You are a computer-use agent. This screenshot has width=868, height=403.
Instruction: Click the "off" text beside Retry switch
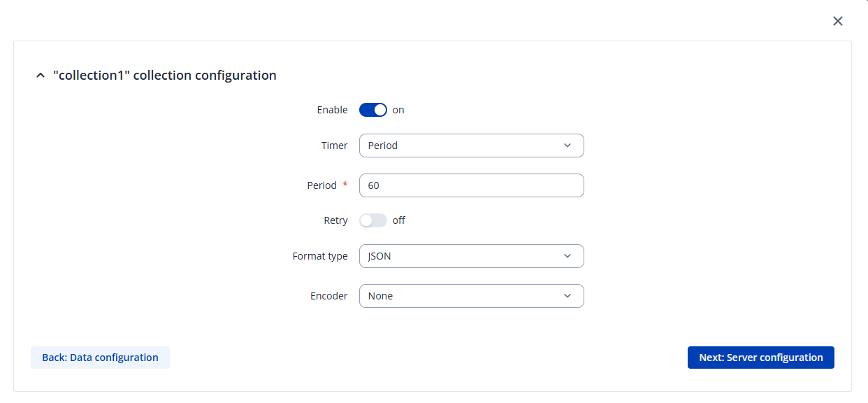[399, 220]
